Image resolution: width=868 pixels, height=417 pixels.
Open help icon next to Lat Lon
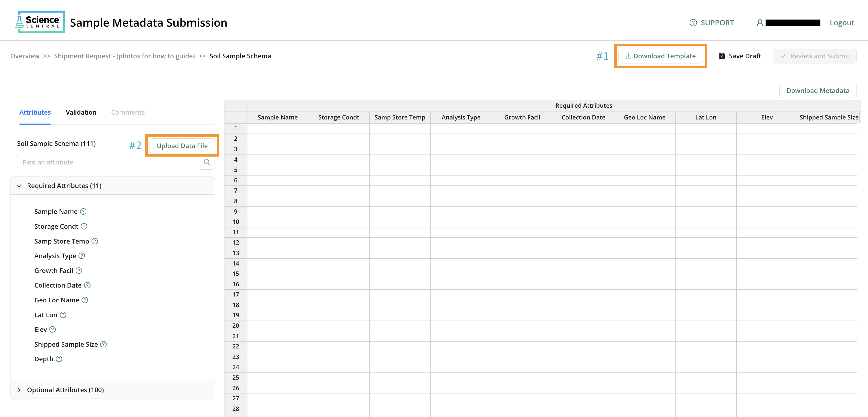63,315
